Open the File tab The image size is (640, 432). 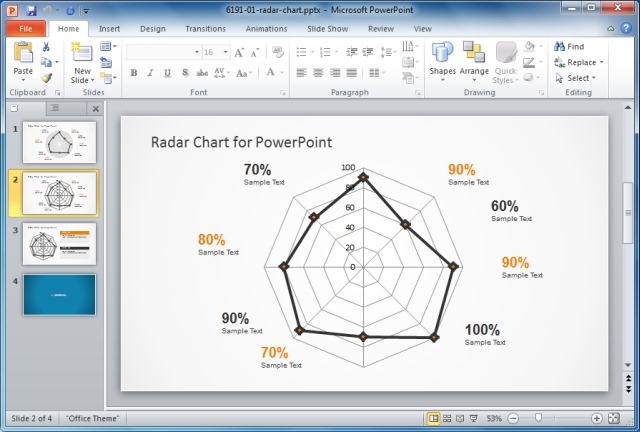[25, 29]
